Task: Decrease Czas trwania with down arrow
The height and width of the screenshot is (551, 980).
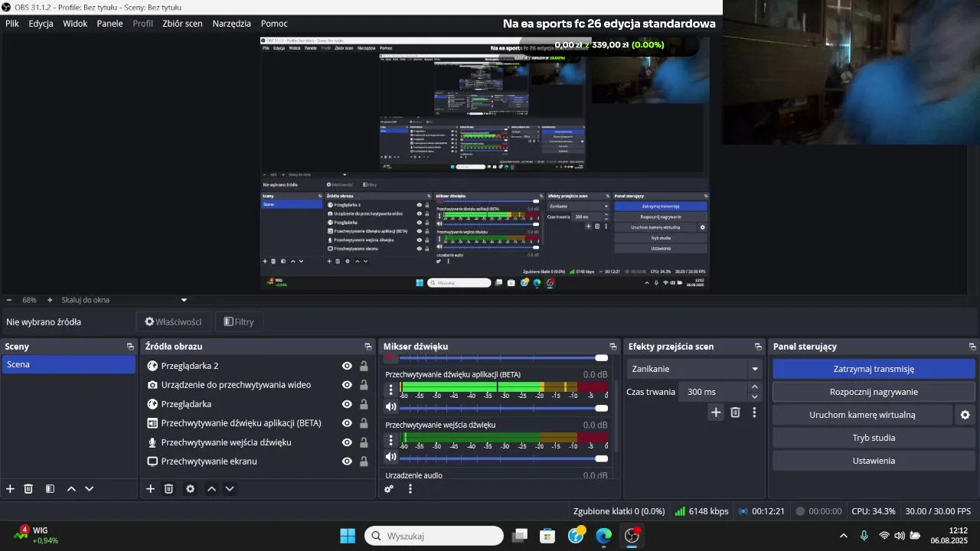Action: point(754,396)
